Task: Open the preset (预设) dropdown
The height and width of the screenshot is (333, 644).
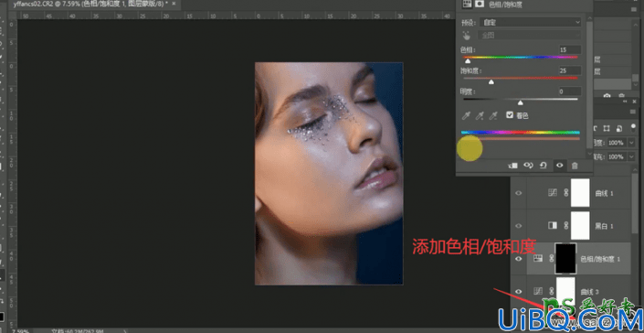Action: click(530, 22)
